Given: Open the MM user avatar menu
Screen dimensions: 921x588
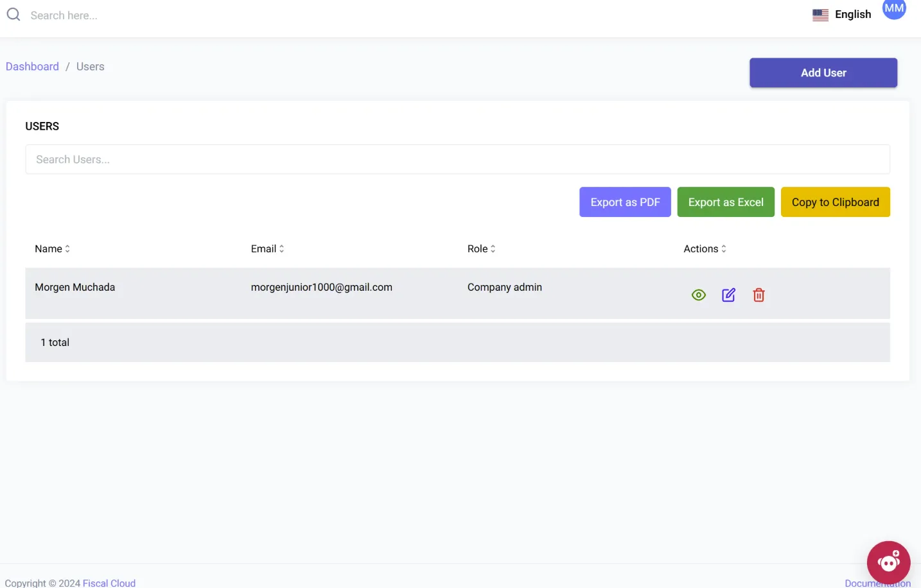Looking at the screenshot, I should point(894,9).
